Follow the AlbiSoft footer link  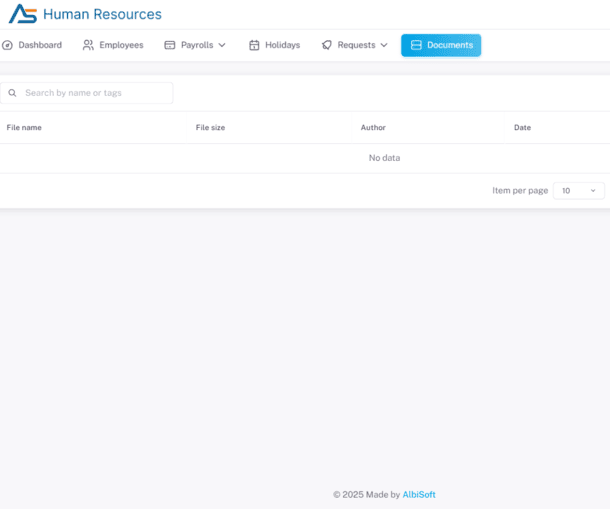click(419, 494)
